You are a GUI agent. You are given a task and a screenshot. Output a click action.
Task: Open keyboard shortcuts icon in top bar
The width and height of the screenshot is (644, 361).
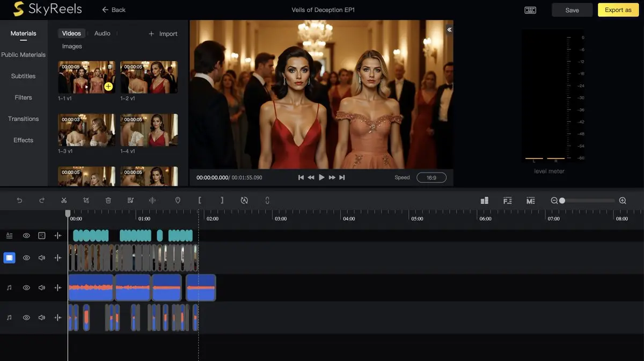tap(530, 10)
